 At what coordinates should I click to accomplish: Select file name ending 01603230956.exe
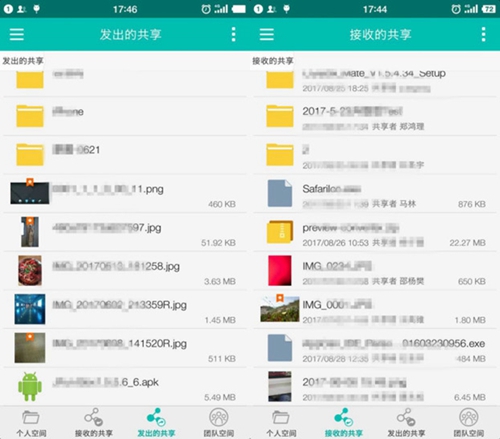[x=394, y=343]
